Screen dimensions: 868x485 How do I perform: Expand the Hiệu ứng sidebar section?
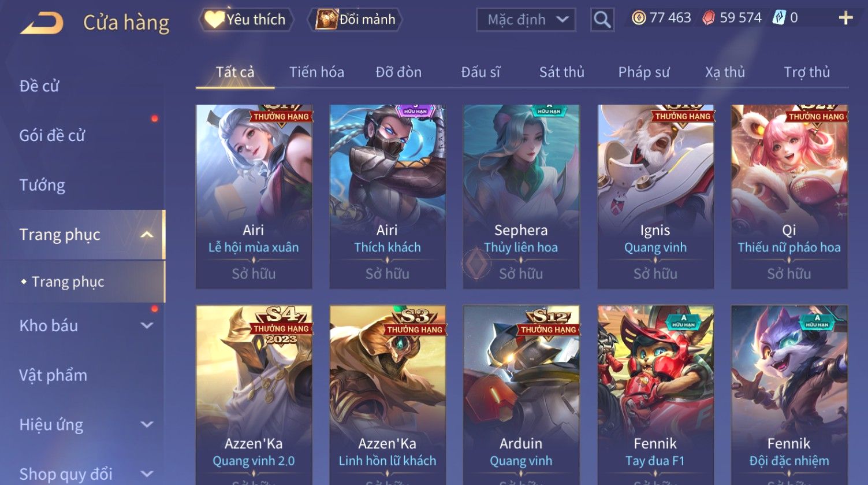[147, 425]
